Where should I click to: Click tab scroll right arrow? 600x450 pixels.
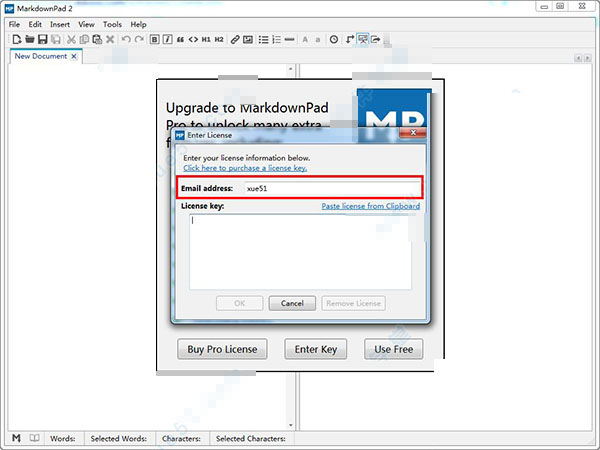587,58
